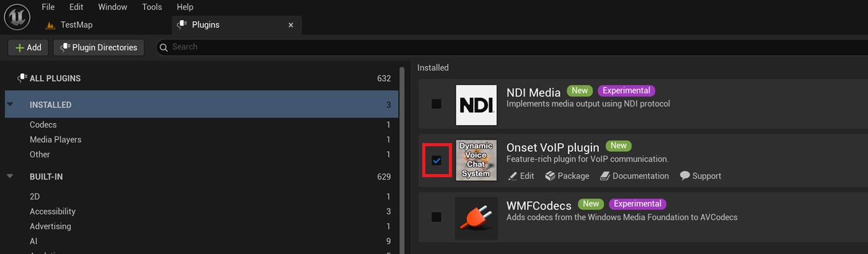Viewport: 868px width, 254px height.
Task: Open the File menu
Action: tap(48, 7)
